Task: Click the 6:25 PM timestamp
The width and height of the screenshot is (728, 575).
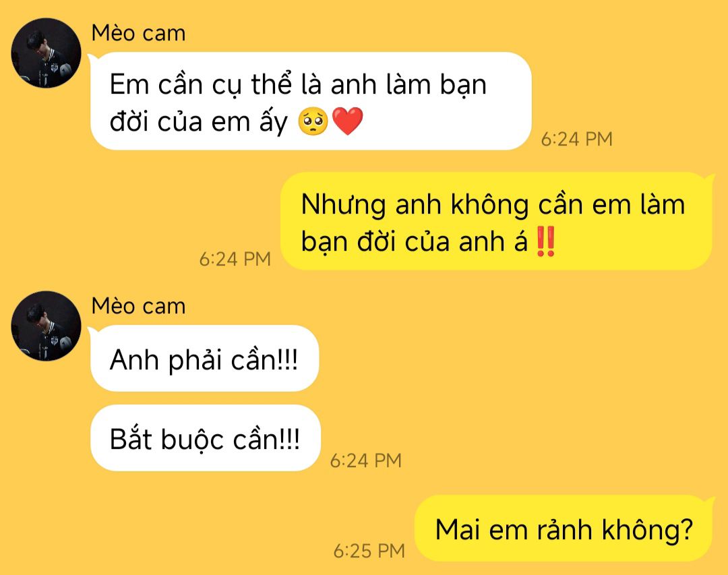Action: 369,551
